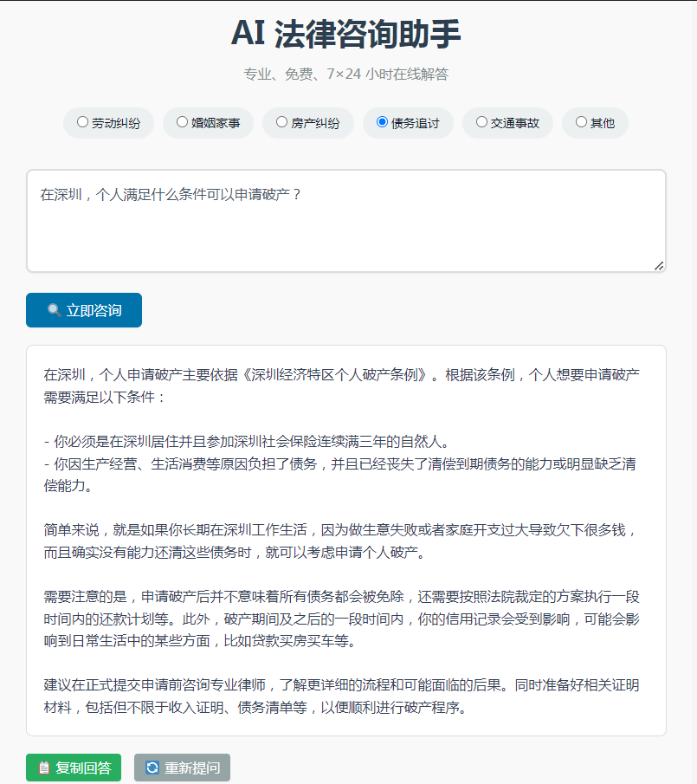Click the magnifier icon on 立即咨询
The width and height of the screenshot is (697, 784).
coord(54,310)
